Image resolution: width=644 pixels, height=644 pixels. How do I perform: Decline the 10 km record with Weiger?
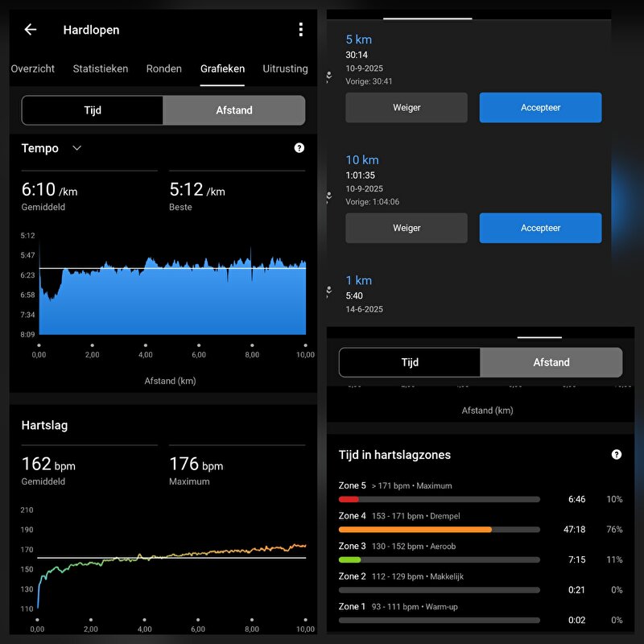point(407,228)
